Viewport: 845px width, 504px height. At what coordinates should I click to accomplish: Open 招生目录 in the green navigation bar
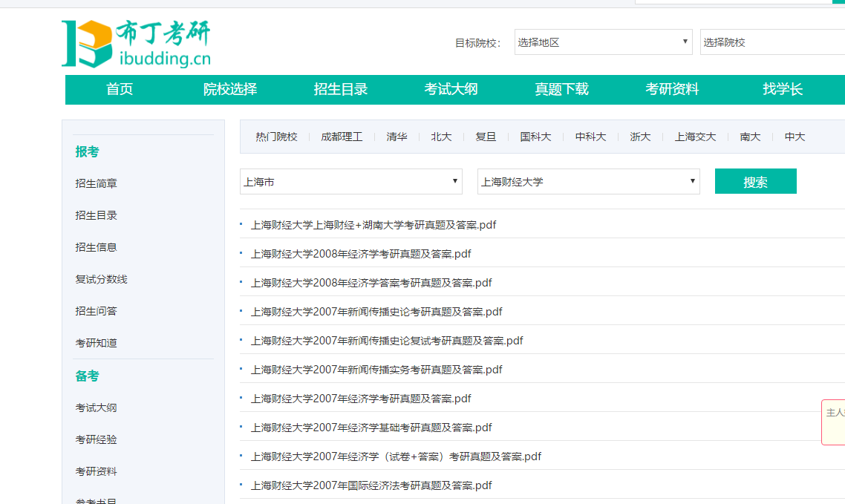tap(341, 89)
